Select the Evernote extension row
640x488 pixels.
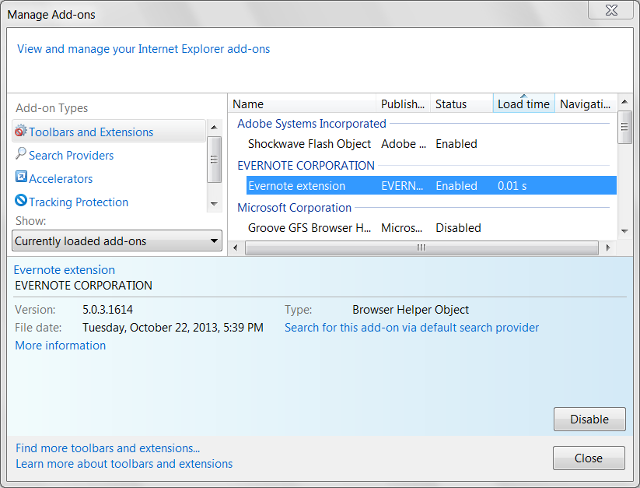tap(431, 186)
